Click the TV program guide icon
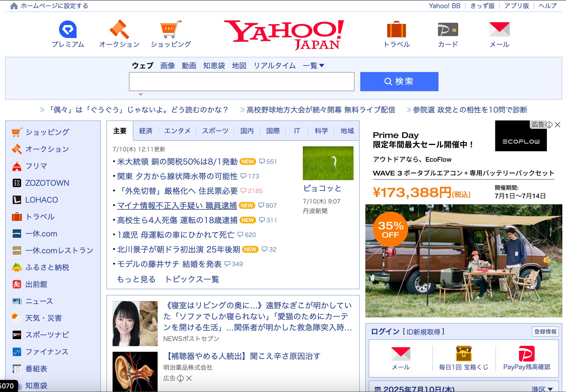 click(17, 369)
